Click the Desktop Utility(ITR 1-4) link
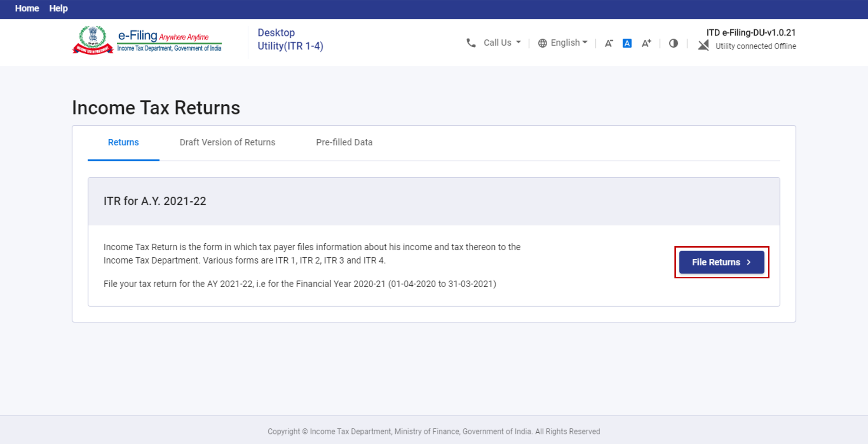The height and width of the screenshot is (444, 868). click(x=290, y=39)
